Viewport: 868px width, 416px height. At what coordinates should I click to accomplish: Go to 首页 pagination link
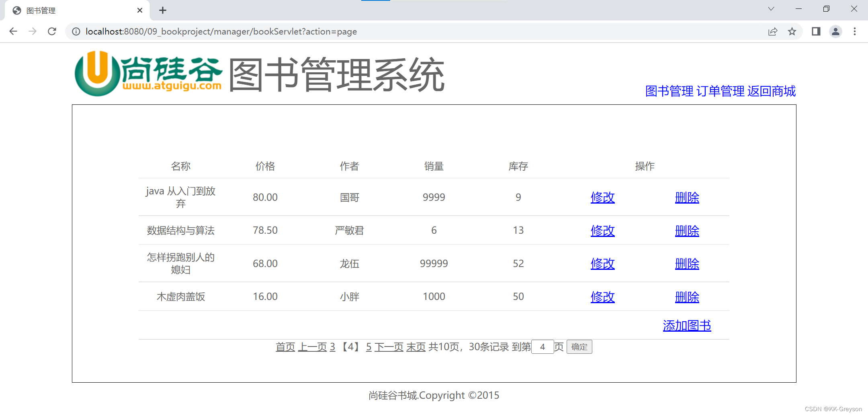coord(285,347)
